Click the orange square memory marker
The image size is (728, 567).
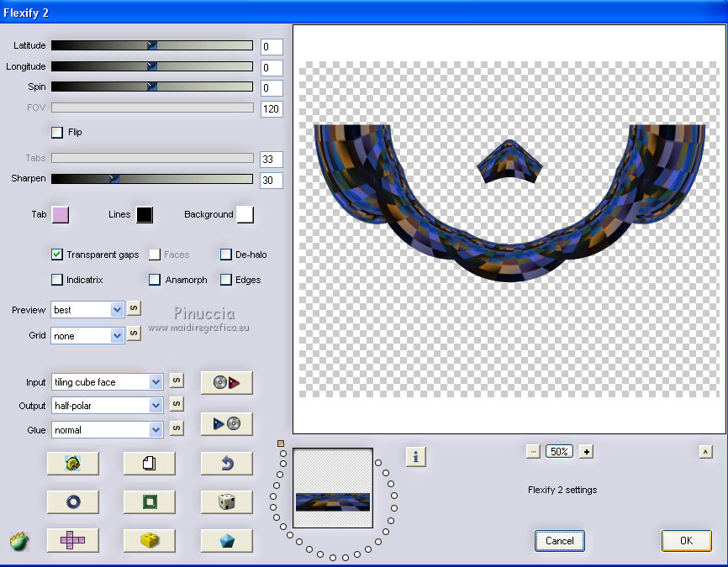click(x=281, y=444)
